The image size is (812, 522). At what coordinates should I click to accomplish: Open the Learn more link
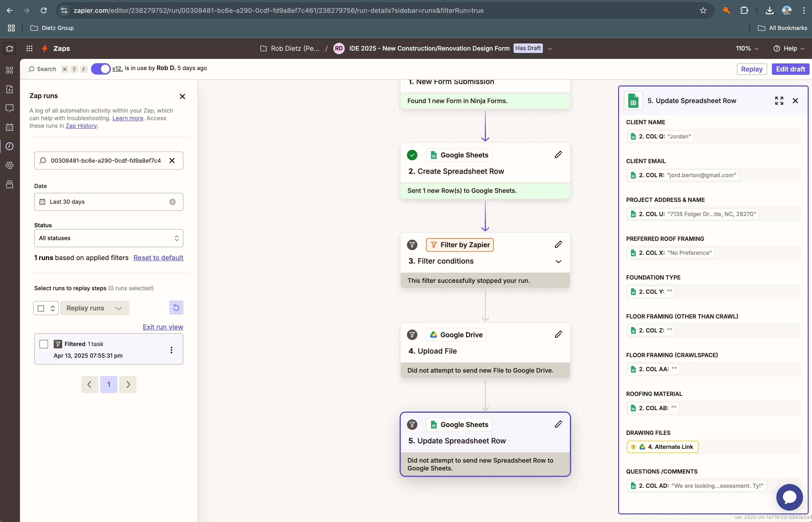click(128, 118)
